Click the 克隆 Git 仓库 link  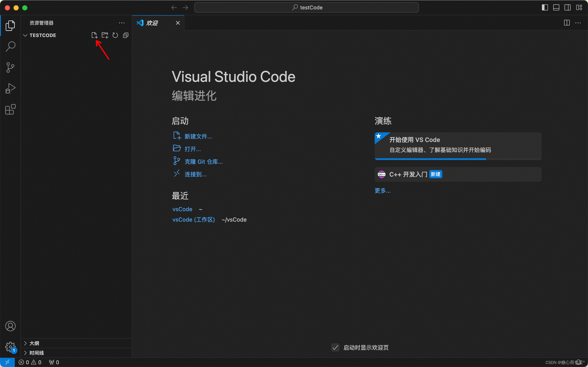204,162
